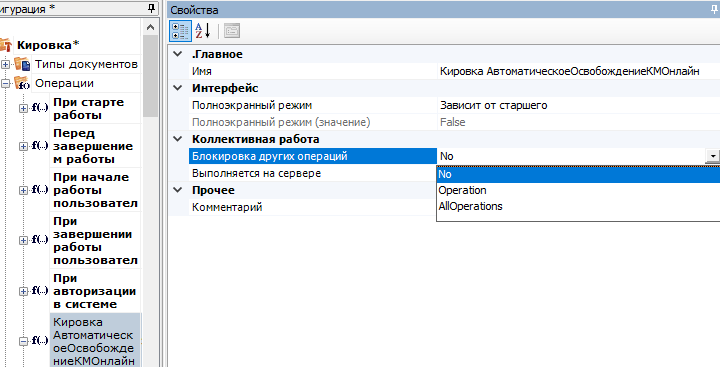Screen dimensions: 720x367
Task: Expand the Типы документов tree node
Action: 5,64
